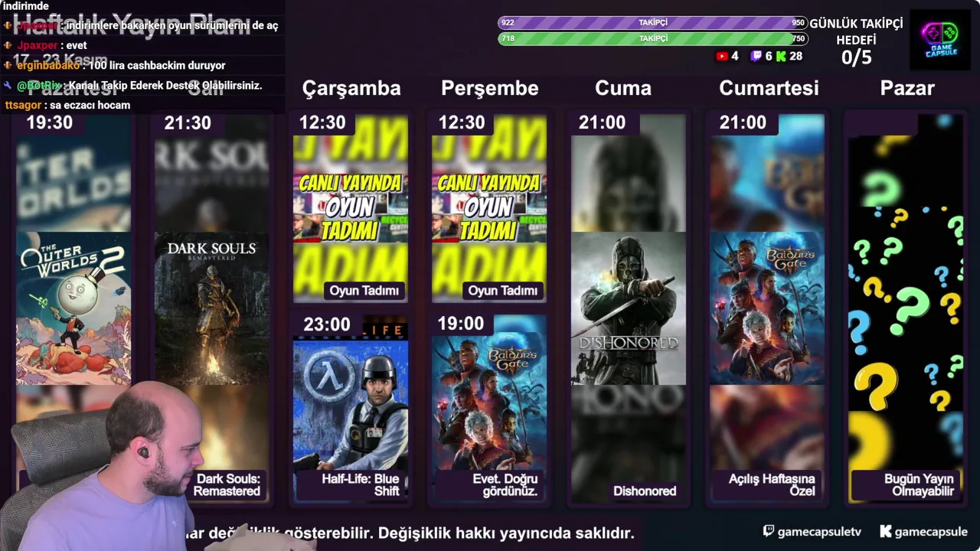Click Çarşamba's Oyun Tadımı caption
Viewport: 980px width, 551px height.
(x=364, y=291)
